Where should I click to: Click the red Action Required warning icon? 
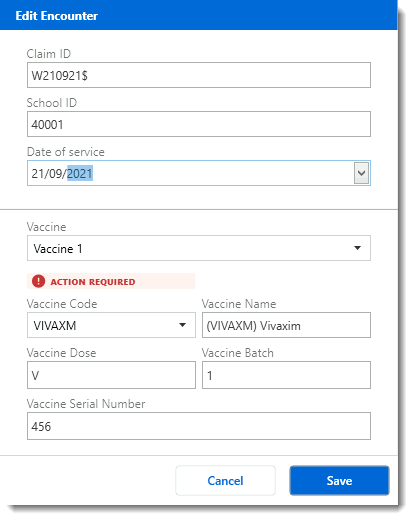click(x=38, y=281)
